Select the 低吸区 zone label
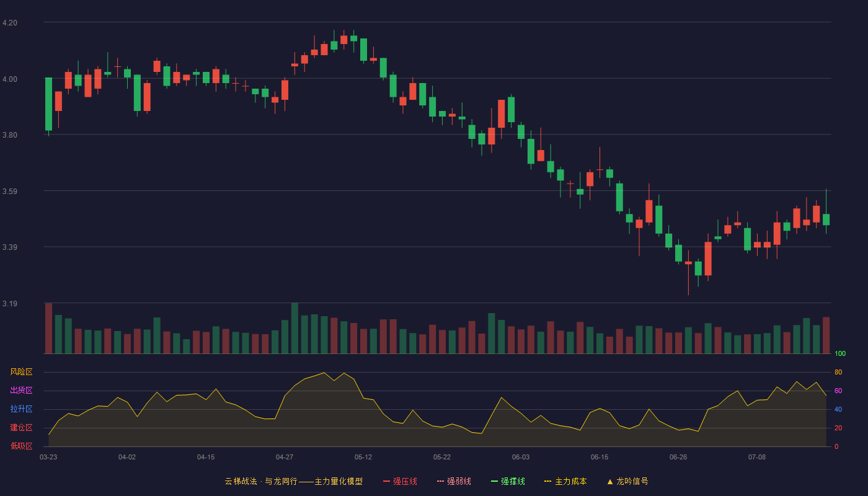 coord(21,446)
